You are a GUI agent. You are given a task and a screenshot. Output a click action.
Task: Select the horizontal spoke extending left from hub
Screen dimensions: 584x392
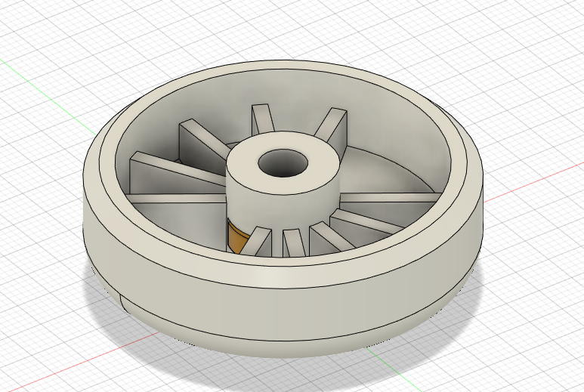pyautogui.click(x=177, y=198)
